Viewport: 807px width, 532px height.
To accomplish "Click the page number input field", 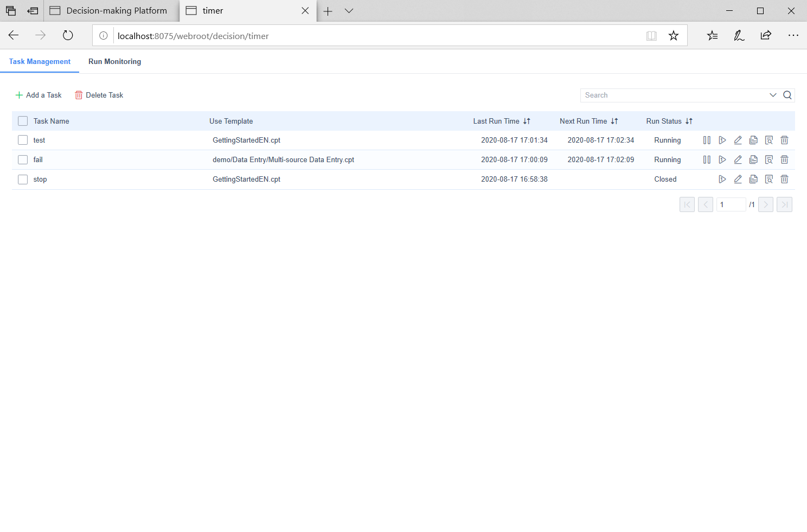I will click(x=731, y=204).
